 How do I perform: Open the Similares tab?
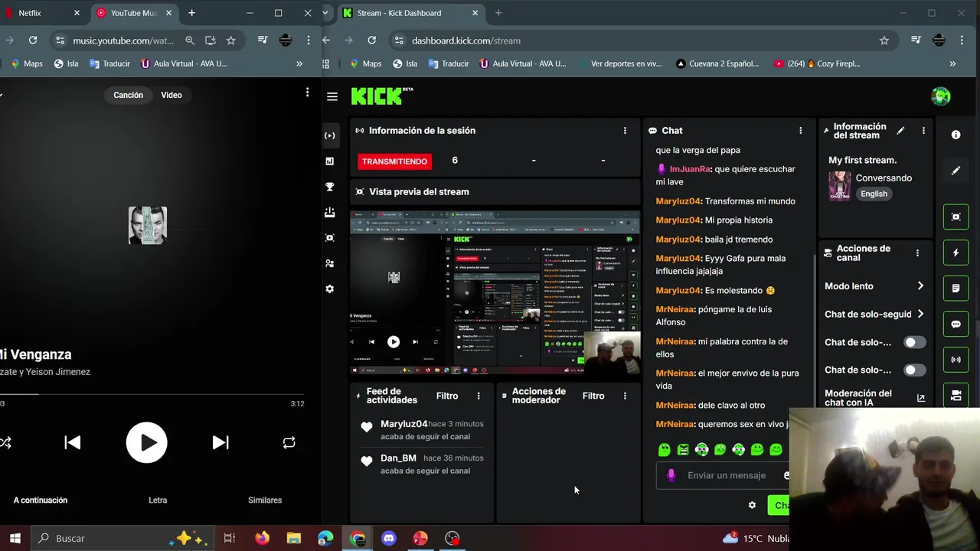point(265,500)
